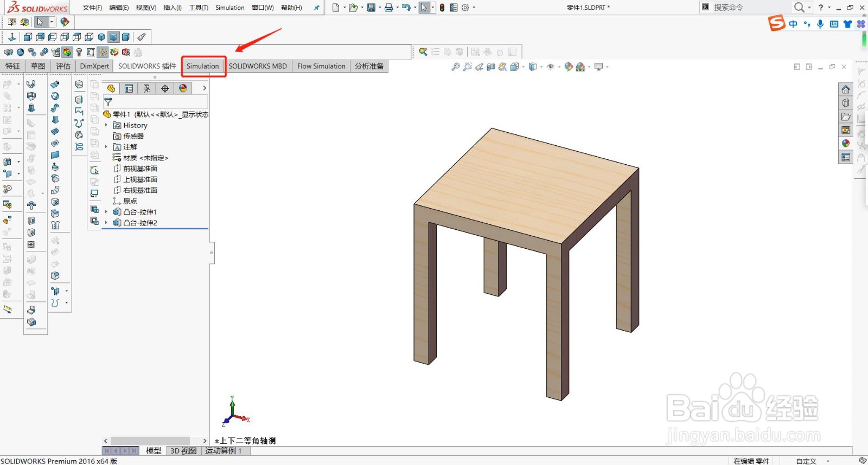This screenshot has height=465, width=868.
Task: Open the Help question mark button
Action: 821,8
